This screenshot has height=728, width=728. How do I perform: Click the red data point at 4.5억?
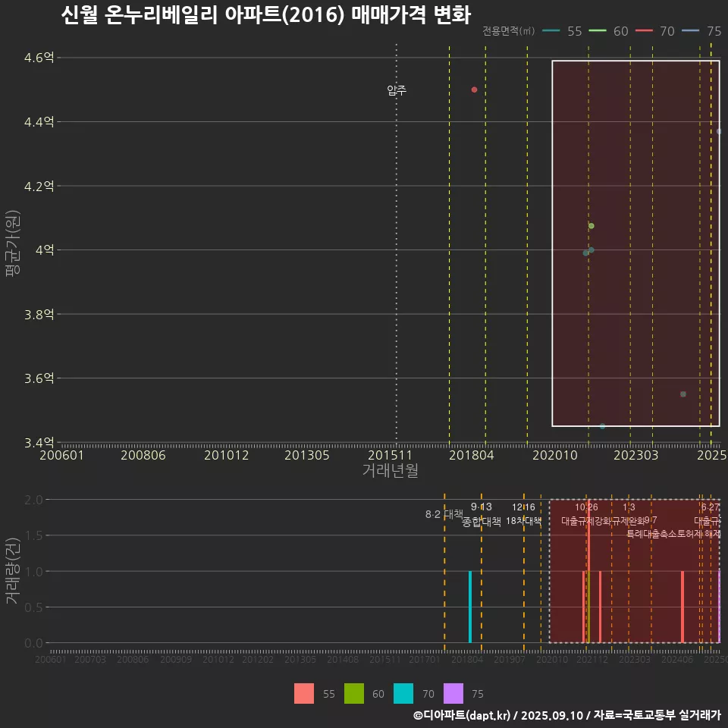(x=474, y=89)
